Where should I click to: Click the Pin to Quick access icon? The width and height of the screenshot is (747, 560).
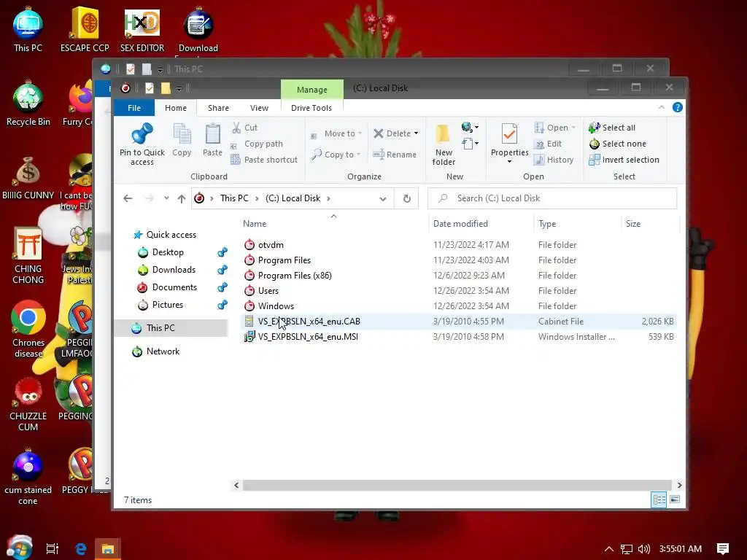pos(142,134)
